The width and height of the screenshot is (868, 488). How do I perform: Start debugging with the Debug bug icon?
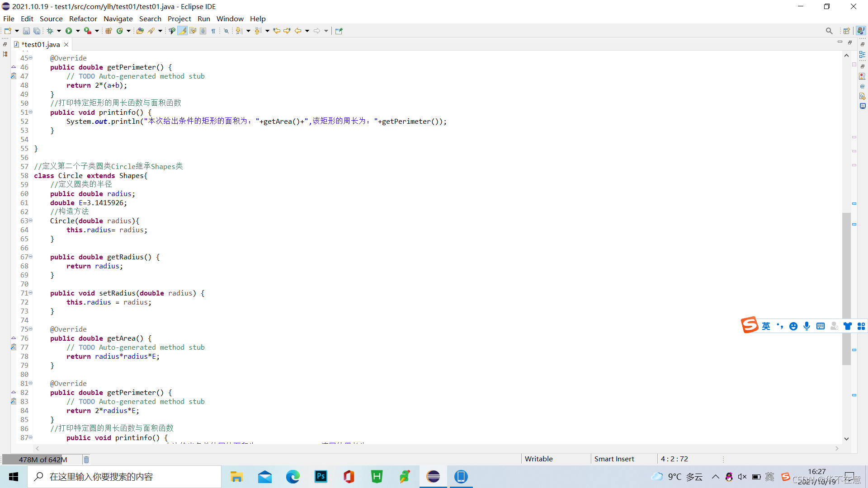(x=49, y=31)
